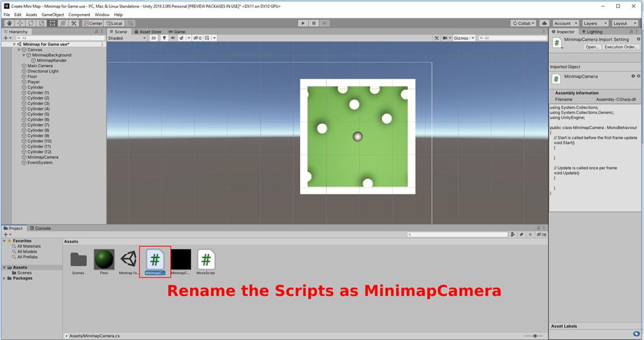Image resolution: width=644 pixels, height=340 pixels.
Task: Open the Collab dropdown
Action: [x=524, y=23]
